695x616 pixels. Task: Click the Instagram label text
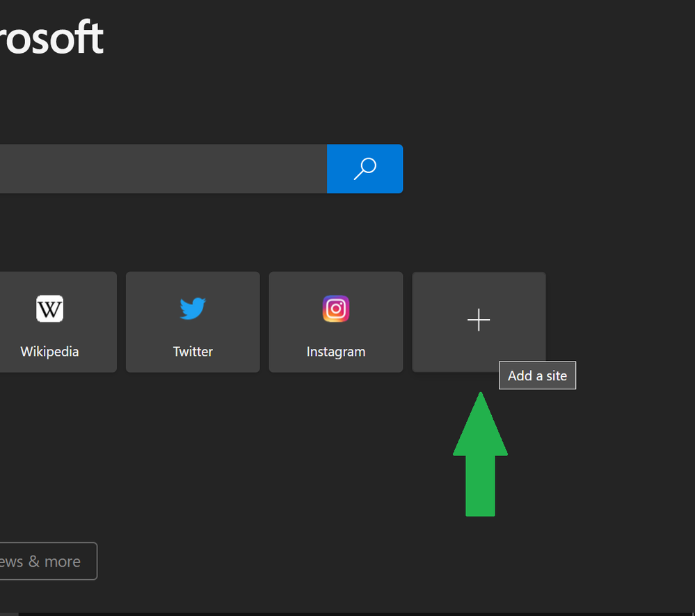click(336, 351)
